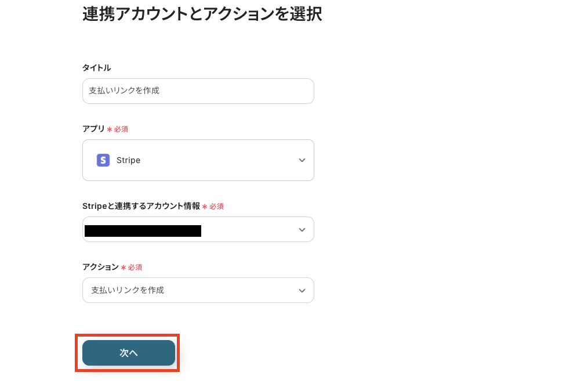The height and width of the screenshot is (390, 588).
Task: Click the Stripe text in the app selector
Action: point(128,160)
